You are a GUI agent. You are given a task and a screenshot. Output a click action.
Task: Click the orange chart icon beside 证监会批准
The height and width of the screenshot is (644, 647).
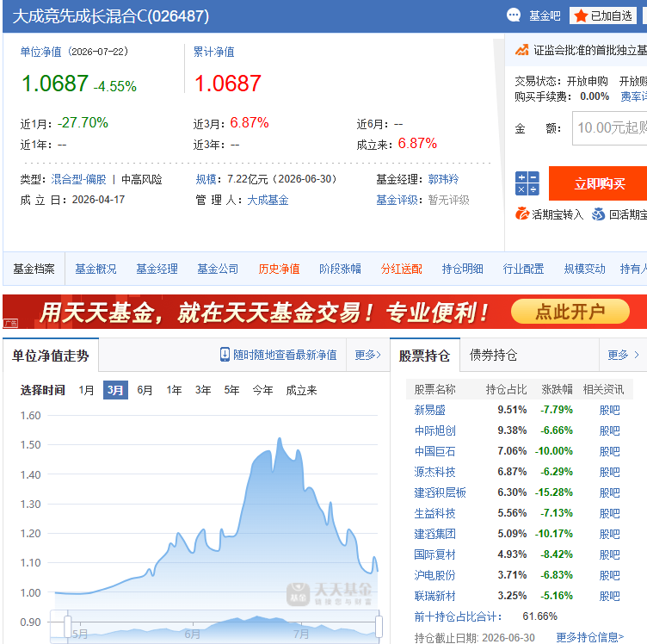point(521,50)
